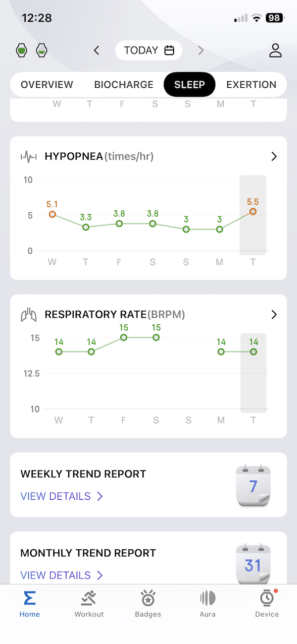Expand the Respiratory Rate details
The width and height of the screenshot is (297, 644).
[274, 314]
